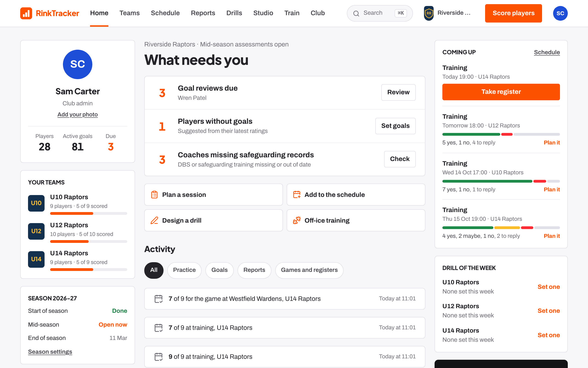Open the Riverside club shield badge
This screenshot has width=588, height=368.
[x=429, y=13]
